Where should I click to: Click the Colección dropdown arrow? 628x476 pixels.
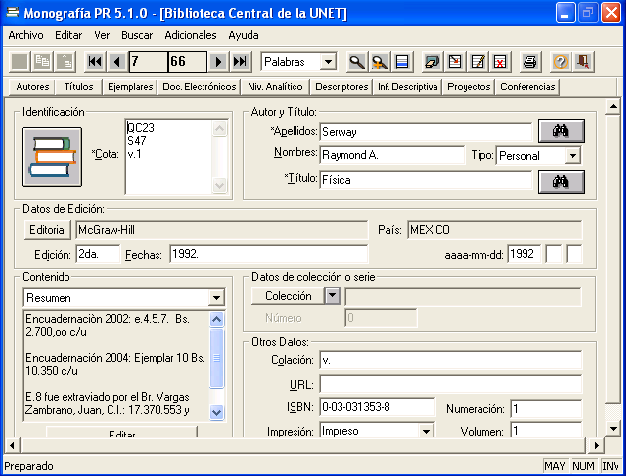[332, 296]
